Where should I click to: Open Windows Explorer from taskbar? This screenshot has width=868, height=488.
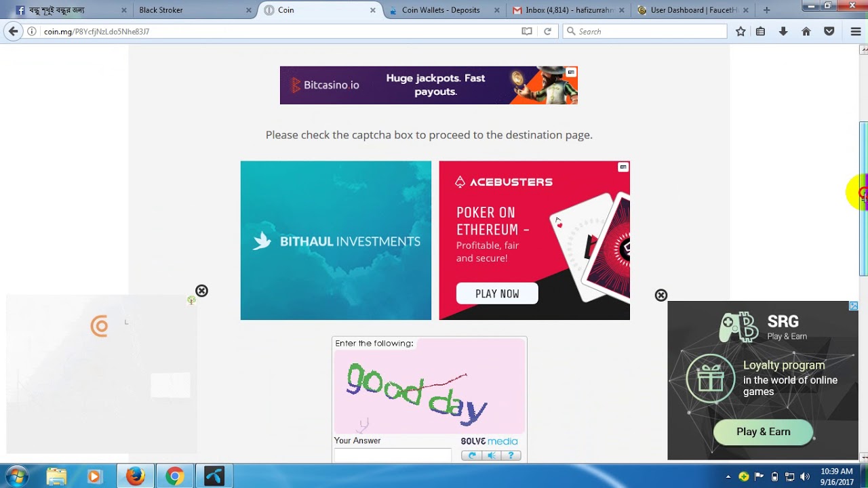pos(56,476)
